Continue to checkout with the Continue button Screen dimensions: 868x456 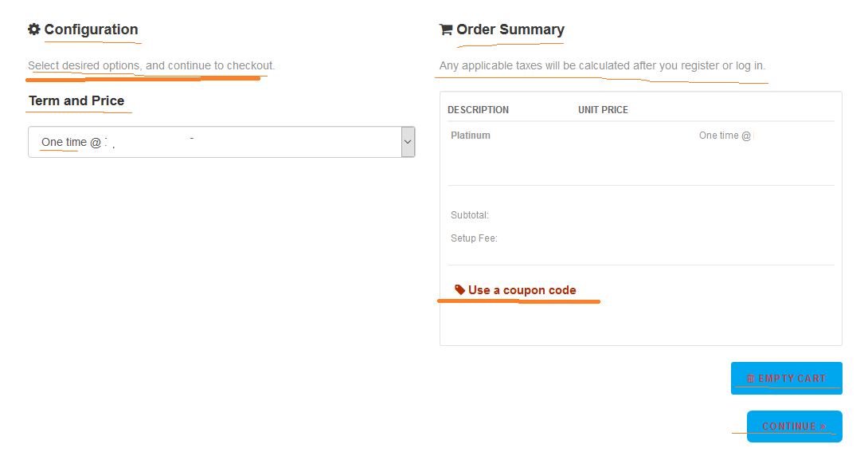(795, 426)
